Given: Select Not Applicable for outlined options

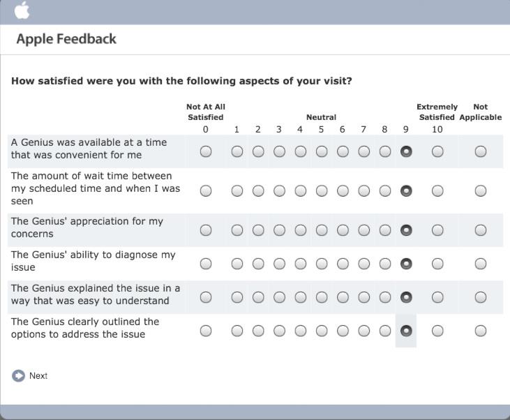Looking at the screenshot, I should click(x=481, y=331).
